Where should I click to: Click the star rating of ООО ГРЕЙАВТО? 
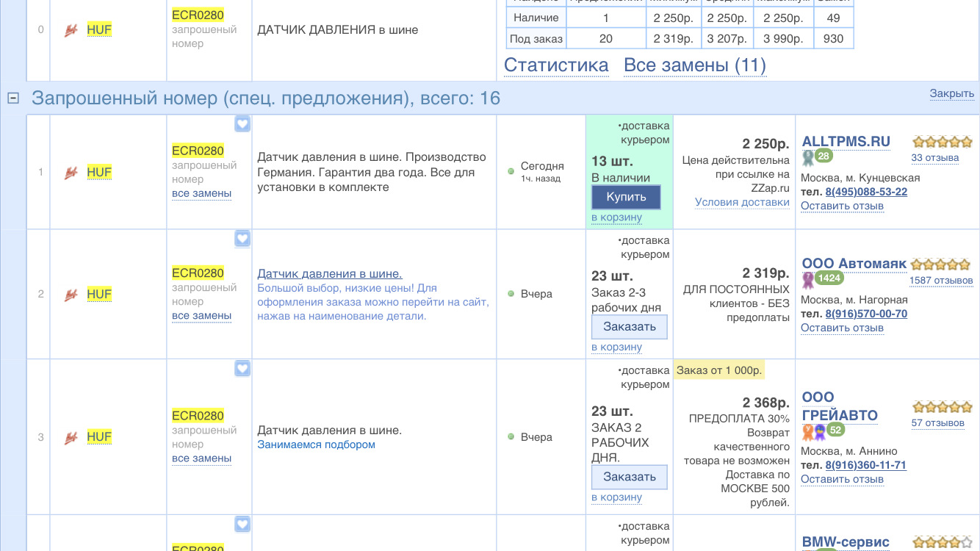[x=942, y=407]
